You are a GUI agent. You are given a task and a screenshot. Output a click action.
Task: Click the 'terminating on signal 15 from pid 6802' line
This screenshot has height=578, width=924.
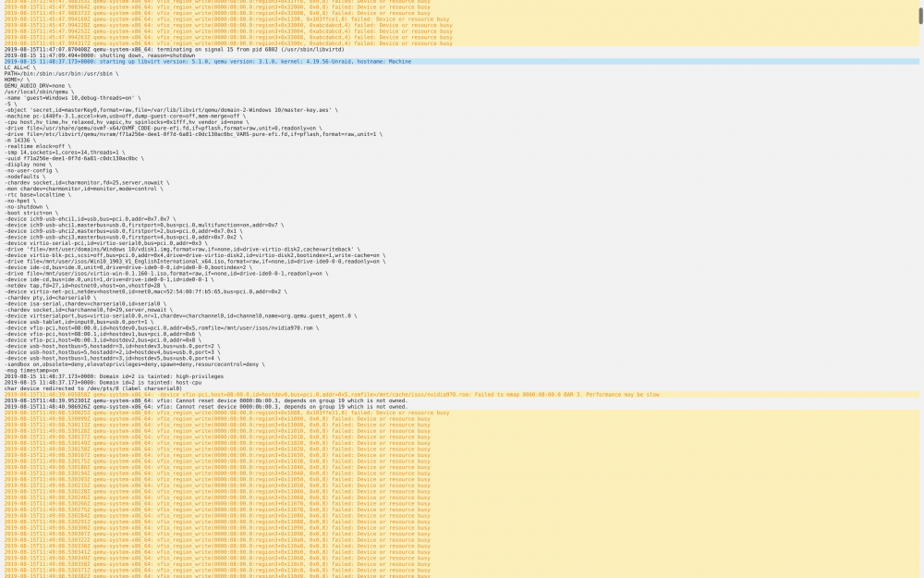pyautogui.click(x=175, y=50)
